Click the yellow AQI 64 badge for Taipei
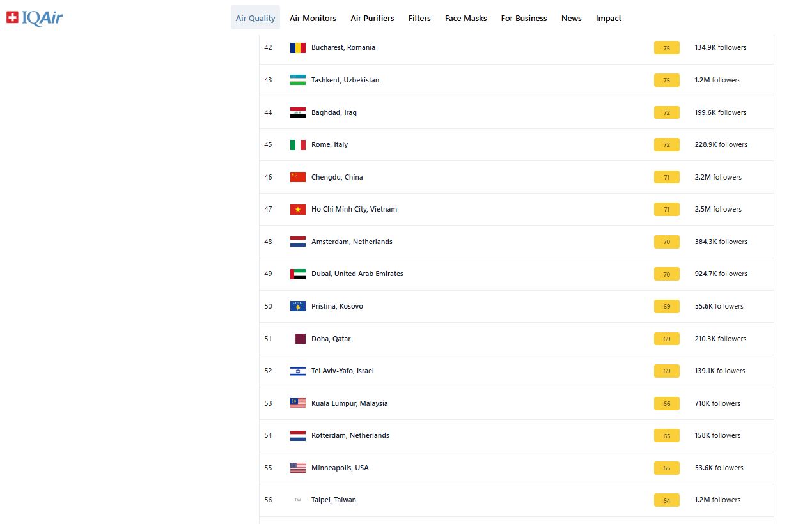 666,500
